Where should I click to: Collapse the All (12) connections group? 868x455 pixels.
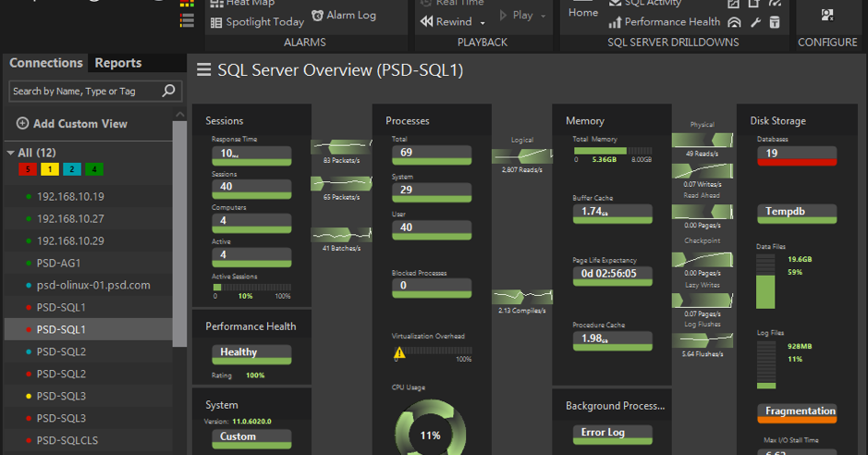click(x=10, y=153)
